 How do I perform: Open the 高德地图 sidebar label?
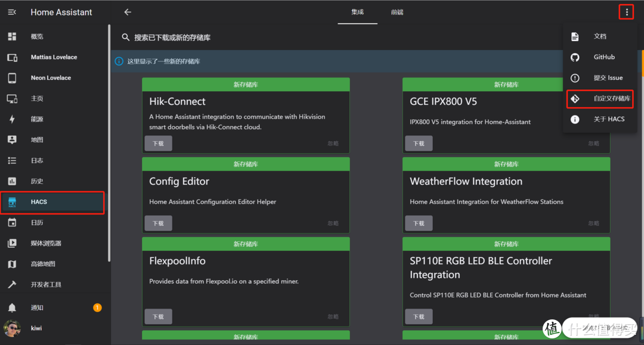tap(43, 264)
